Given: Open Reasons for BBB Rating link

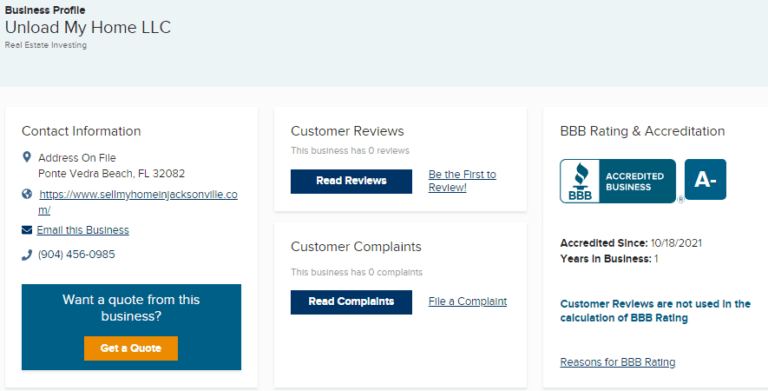Looking at the screenshot, I should [x=618, y=362].
